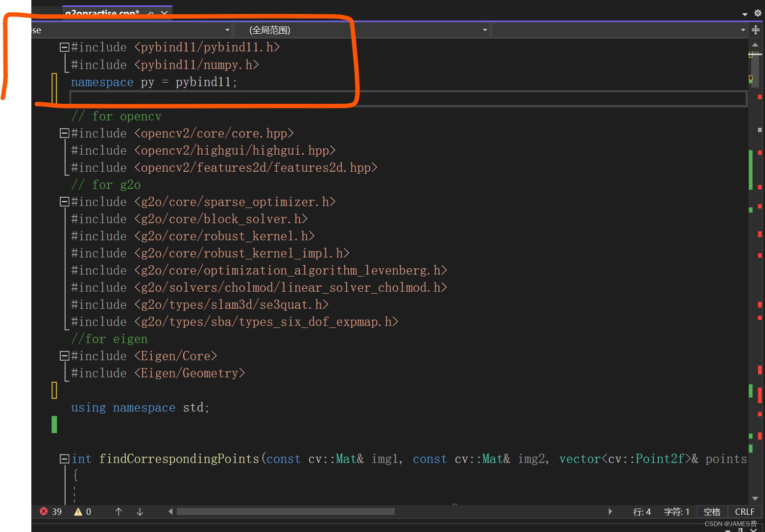The height and width of the screenshot is (532, 765).
Task: Click the g2o/core/robust_kernel_impl.h include line
Action: [x=210, y=253]
